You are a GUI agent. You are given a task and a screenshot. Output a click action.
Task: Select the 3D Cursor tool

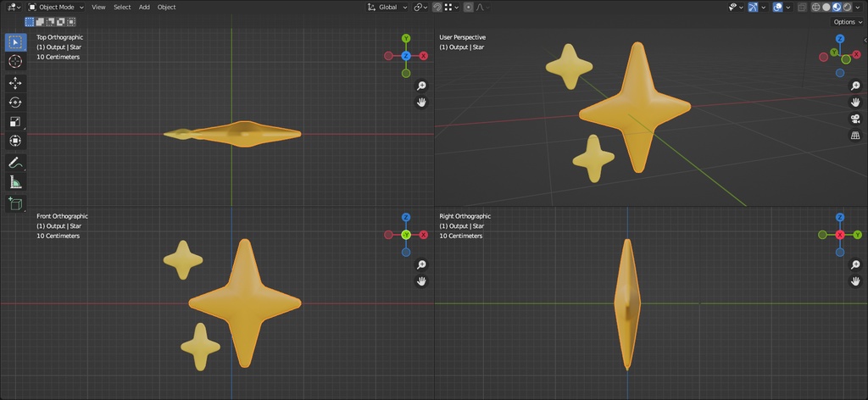15,61
